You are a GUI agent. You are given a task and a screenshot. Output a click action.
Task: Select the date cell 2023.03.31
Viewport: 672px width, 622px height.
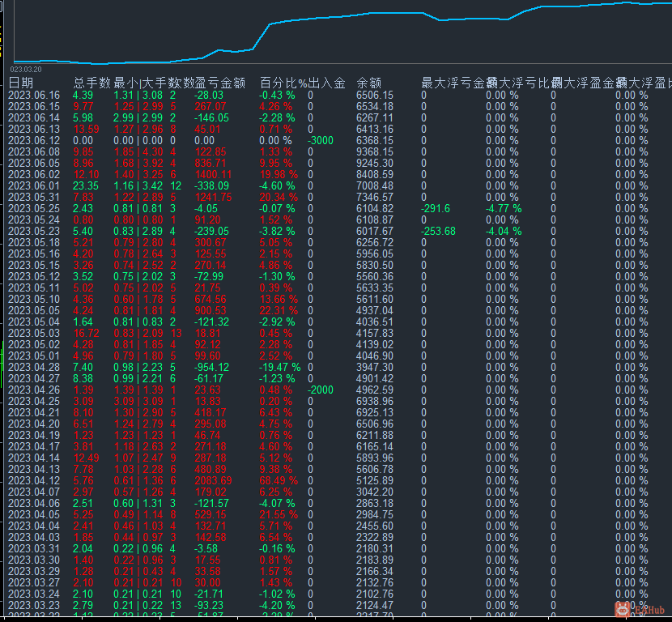[x=34, y=548]
